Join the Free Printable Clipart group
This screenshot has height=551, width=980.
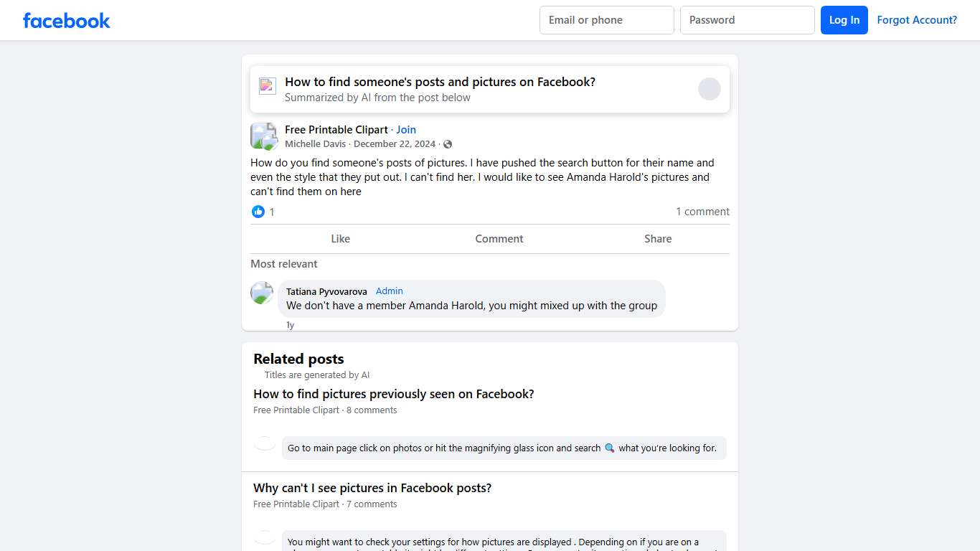coord(406,130)
